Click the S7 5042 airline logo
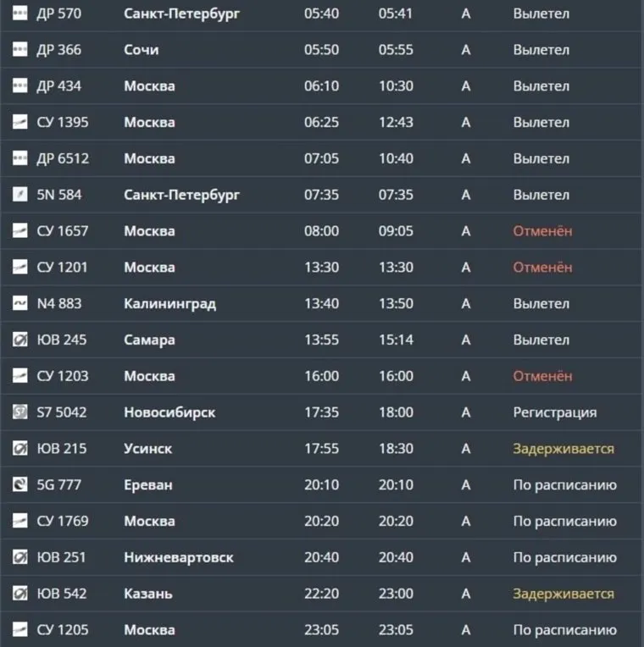644x647 pixels. [19, 412]
